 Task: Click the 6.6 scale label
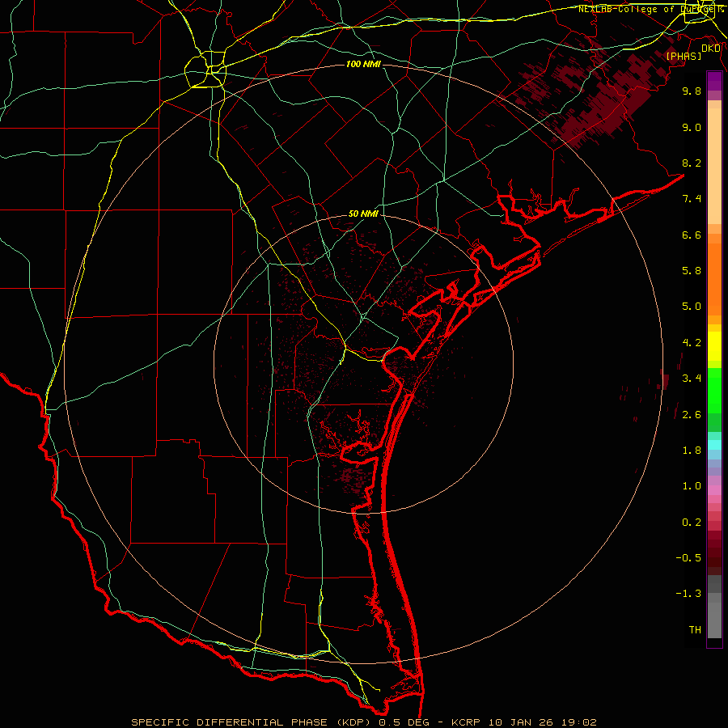(692, 235)
